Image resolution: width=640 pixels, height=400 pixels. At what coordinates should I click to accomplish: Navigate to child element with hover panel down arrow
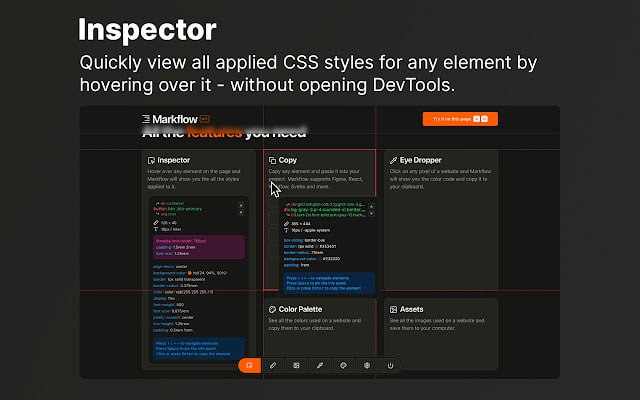click(x=371, y=213)
